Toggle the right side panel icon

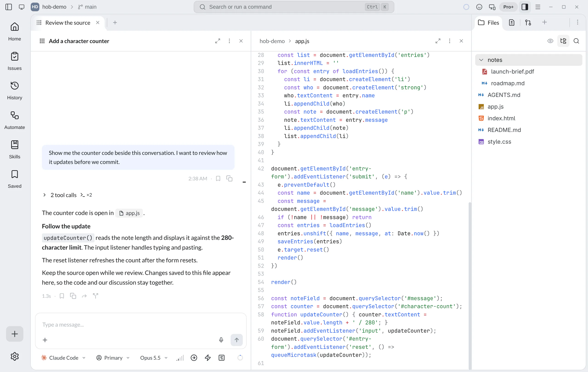(x=525, y=7)
